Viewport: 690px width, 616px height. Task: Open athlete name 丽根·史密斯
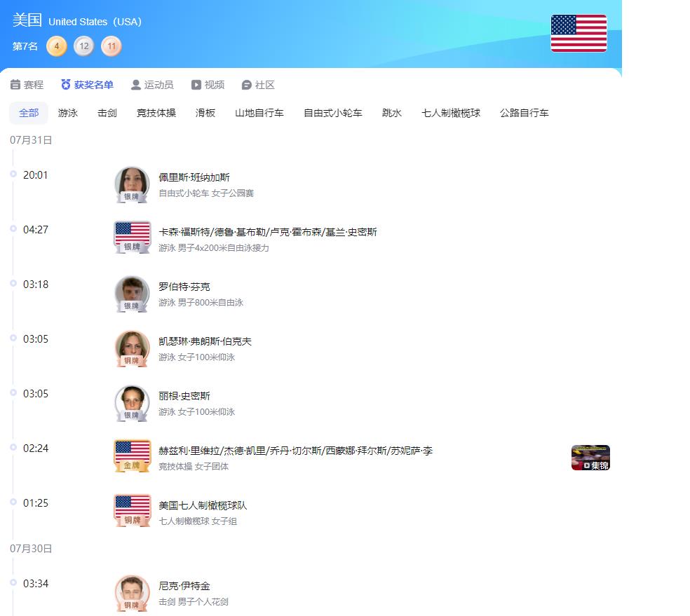[184, 396]
